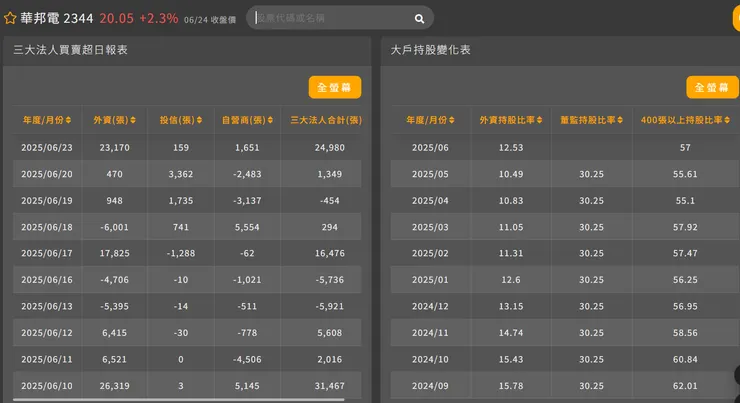The height and width of the screenshot is (403, 740).
Task: Click 400張 holding ratio 56.95
Action: pyautogui.click(x=685, y=306)
